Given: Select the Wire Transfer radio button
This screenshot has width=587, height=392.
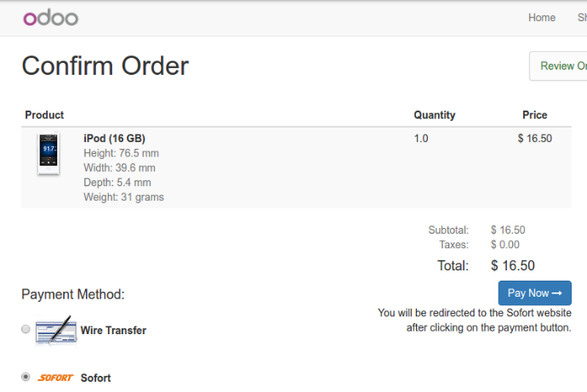Looking at the screenshot, I should pos(26,329).
